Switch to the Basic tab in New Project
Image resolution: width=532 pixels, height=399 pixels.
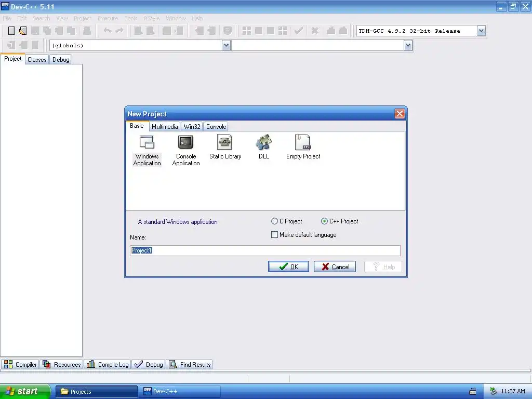(137, 126)
